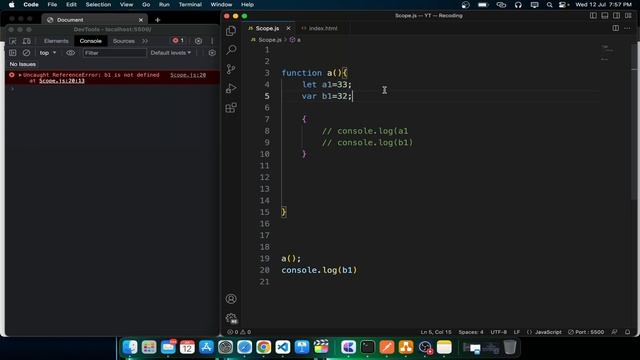Show more DevTools tabs chevrons
Image resolution: width=640 pixels, height=360 pixels.
[145, 41]
